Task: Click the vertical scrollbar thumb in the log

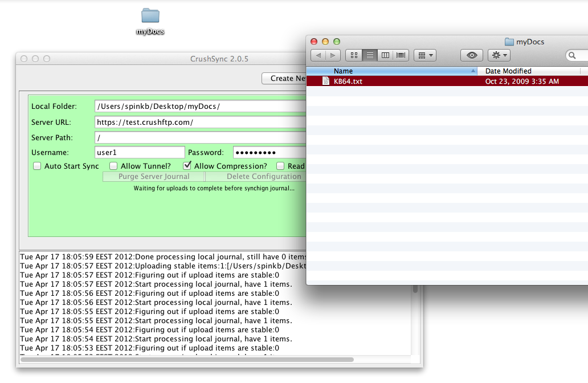Action: point(415,289)
